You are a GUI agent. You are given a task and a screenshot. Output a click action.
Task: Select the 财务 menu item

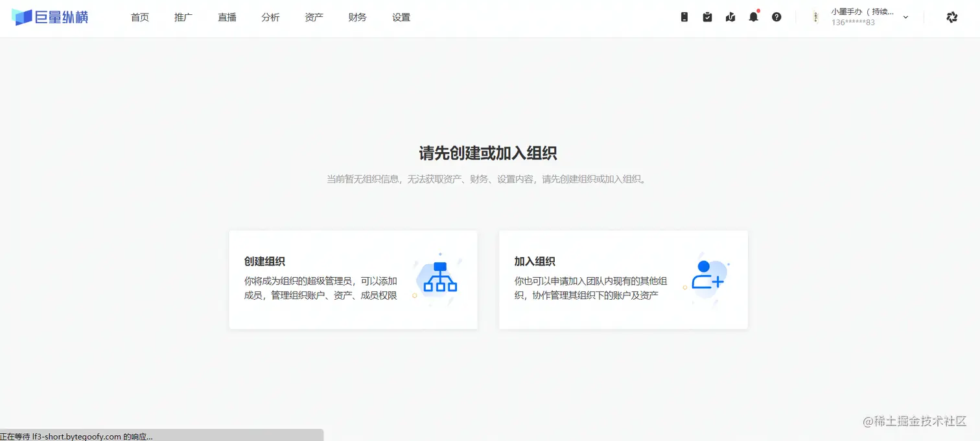[x=357, y=17]
